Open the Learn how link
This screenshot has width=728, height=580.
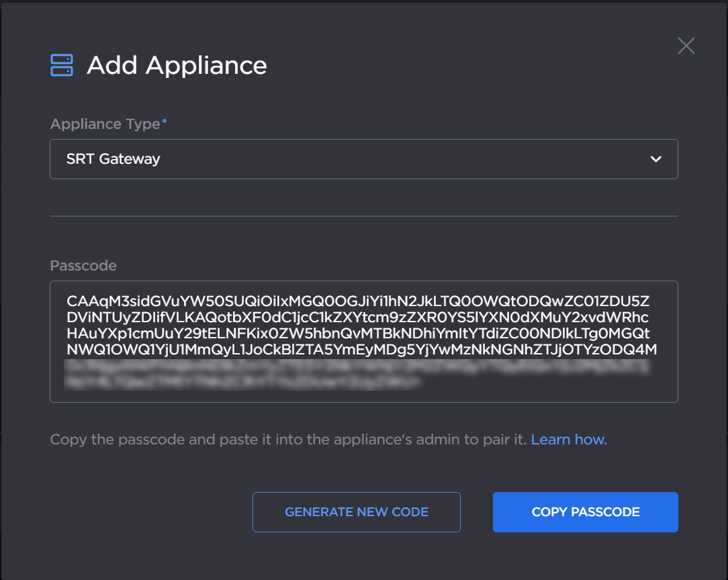(568, 439)
